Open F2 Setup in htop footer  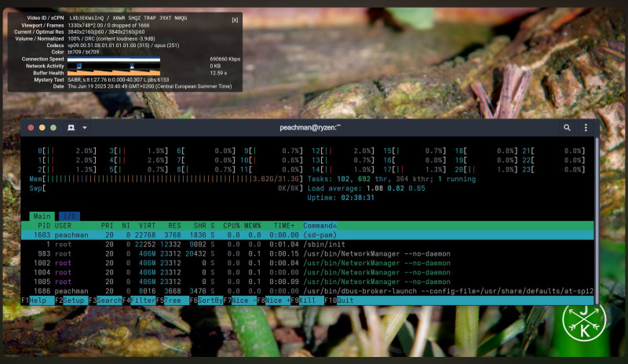pyautogui.click(x=71, y=300)
